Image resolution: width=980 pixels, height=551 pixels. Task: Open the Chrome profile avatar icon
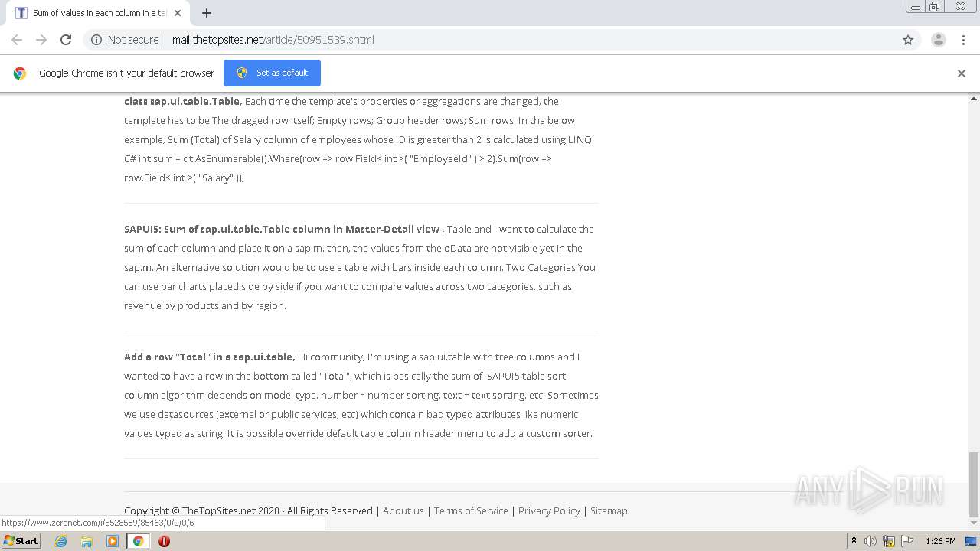tap(939, 40)
